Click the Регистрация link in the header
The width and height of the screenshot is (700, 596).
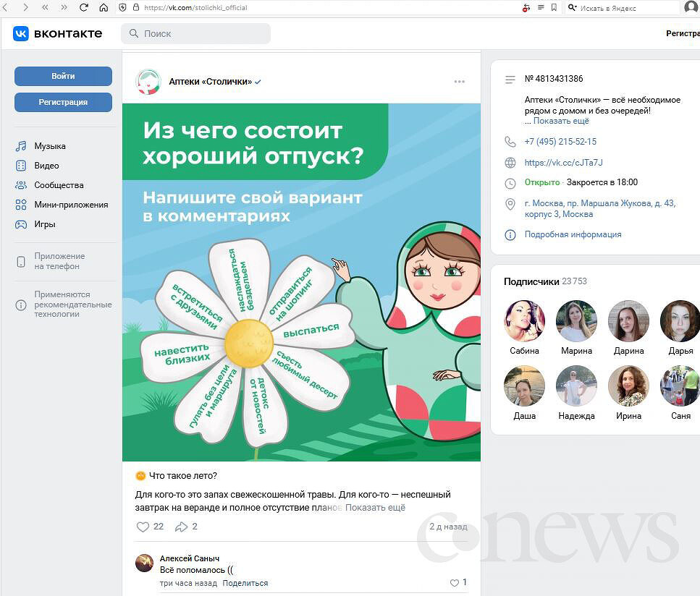(x=683, y=33)
